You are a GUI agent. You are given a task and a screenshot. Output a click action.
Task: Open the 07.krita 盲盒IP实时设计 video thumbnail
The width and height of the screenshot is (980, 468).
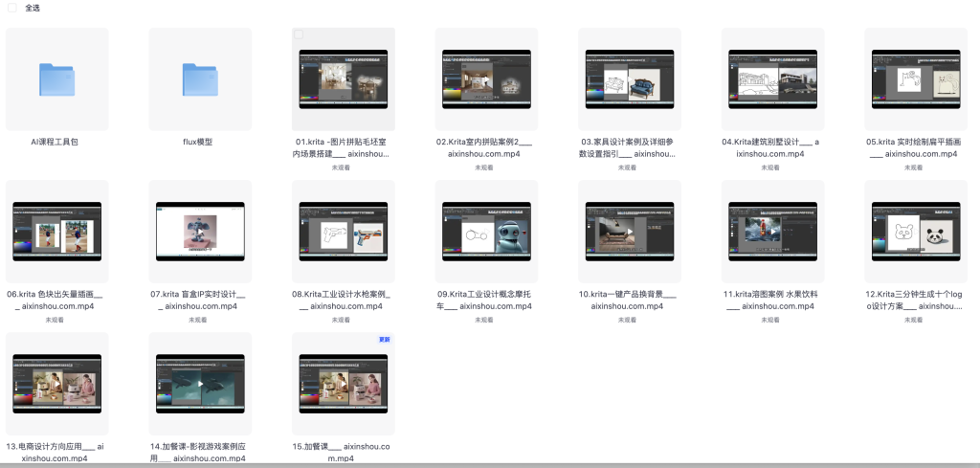click(x=200, y=231)
